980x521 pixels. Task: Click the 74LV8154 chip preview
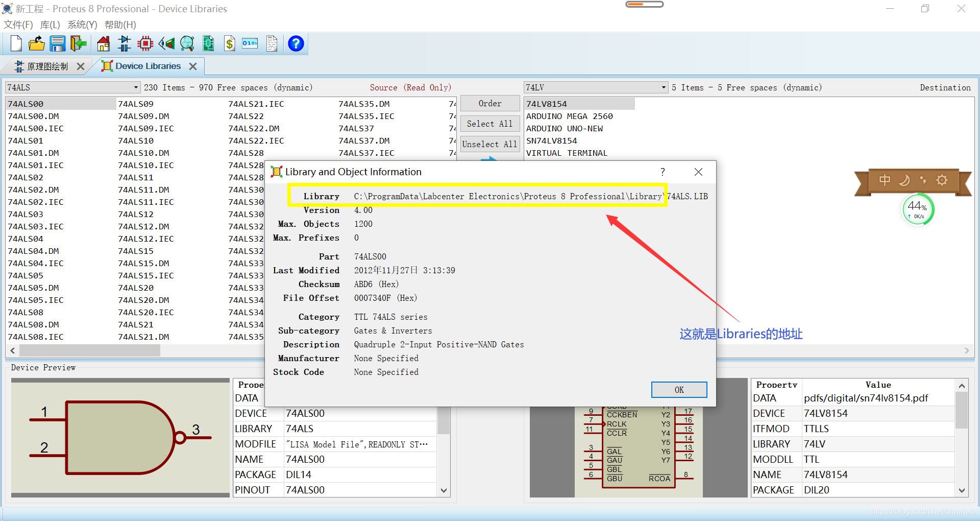(639, 452)
